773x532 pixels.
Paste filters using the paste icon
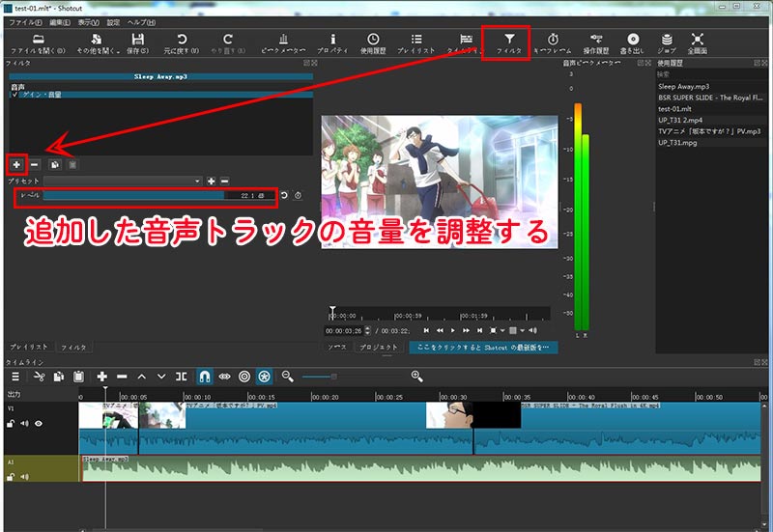72,164
